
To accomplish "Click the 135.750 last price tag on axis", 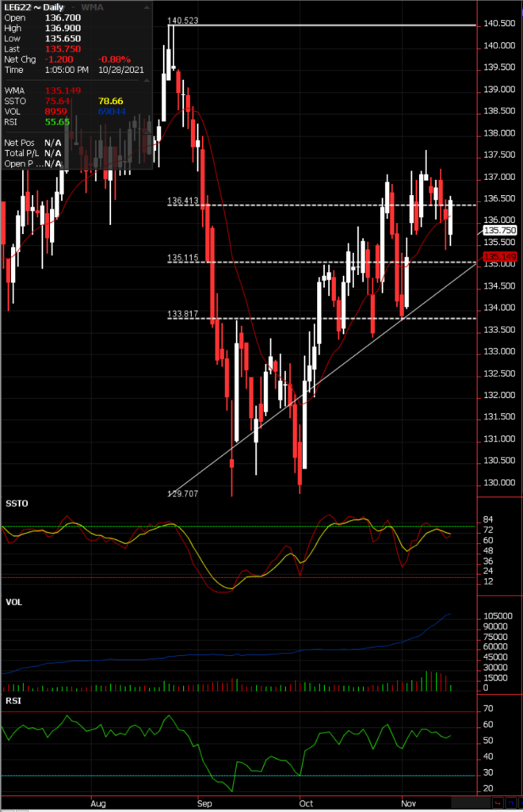I will tap(502, 230).
